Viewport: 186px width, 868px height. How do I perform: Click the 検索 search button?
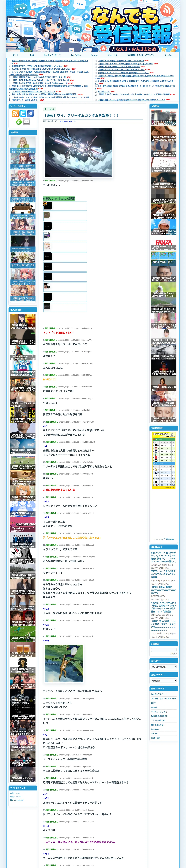[x=173, y=653]
